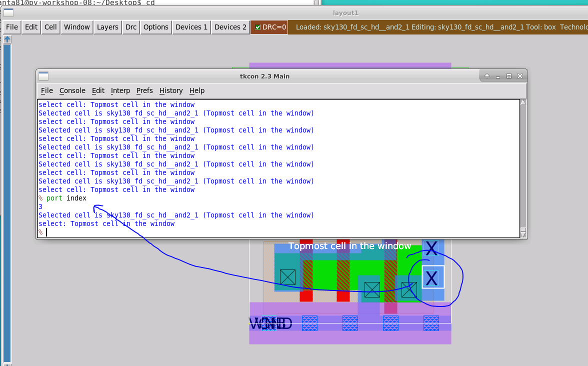Click tkcon scrollbar down arrow
Screen dimensions: 588x366
tap(523, 235)
